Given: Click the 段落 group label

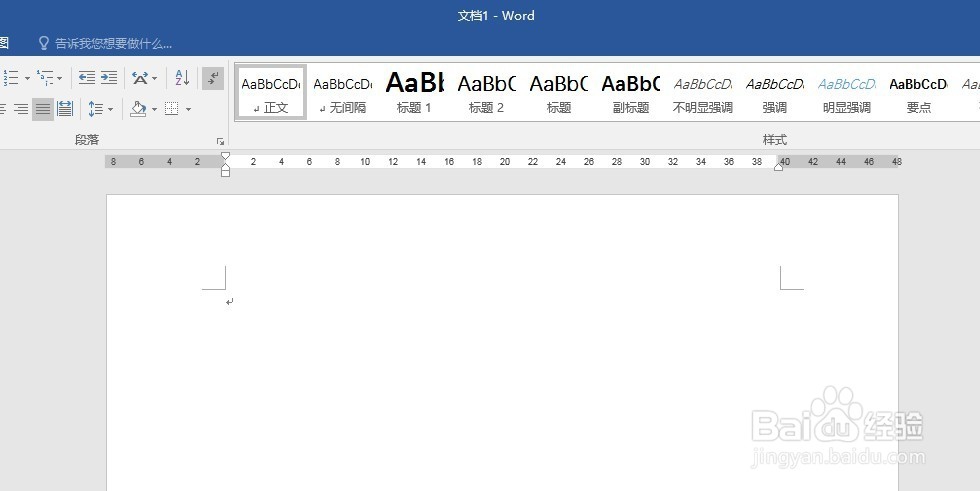Looking at the screenshot, I should coord(87,140).
